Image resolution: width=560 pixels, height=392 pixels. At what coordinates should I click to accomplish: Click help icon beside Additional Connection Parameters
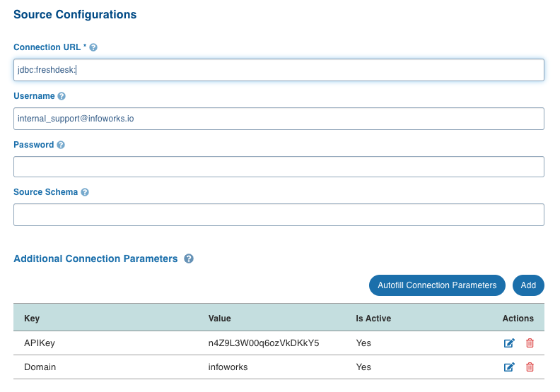tap(189, 259)
